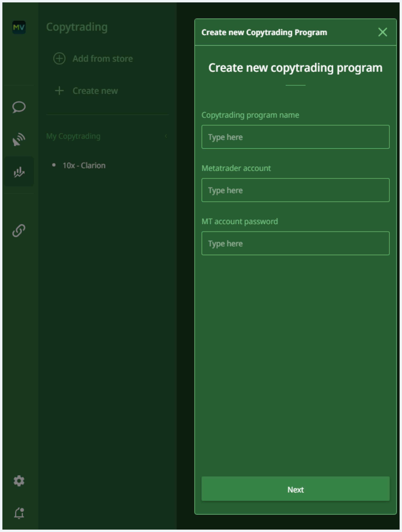Click the Create new link

95,91
